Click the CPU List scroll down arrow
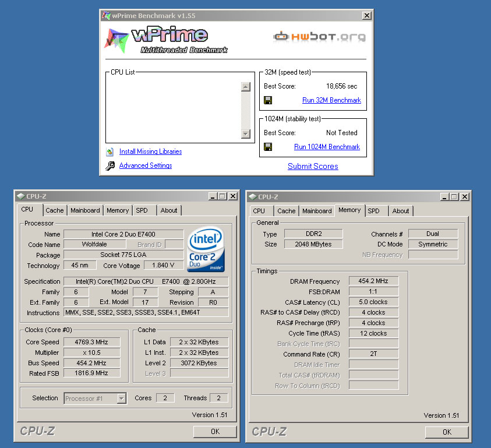The width and height of the screenshot is (491, 448). pos(246,134)
